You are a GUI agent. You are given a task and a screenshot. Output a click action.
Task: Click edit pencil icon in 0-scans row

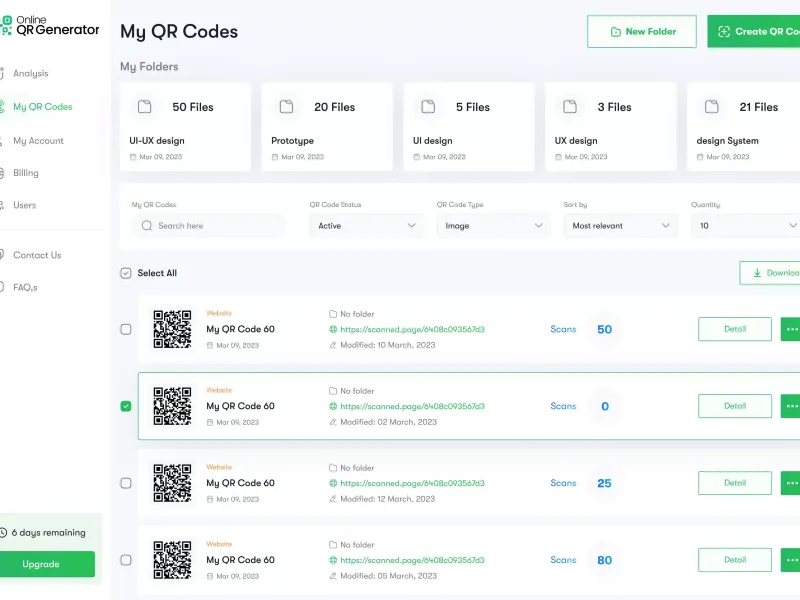(333, 422)
